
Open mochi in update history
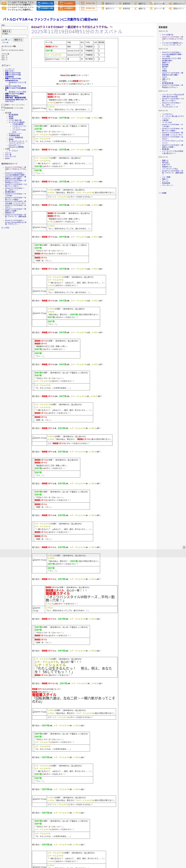tap(164, 77)
